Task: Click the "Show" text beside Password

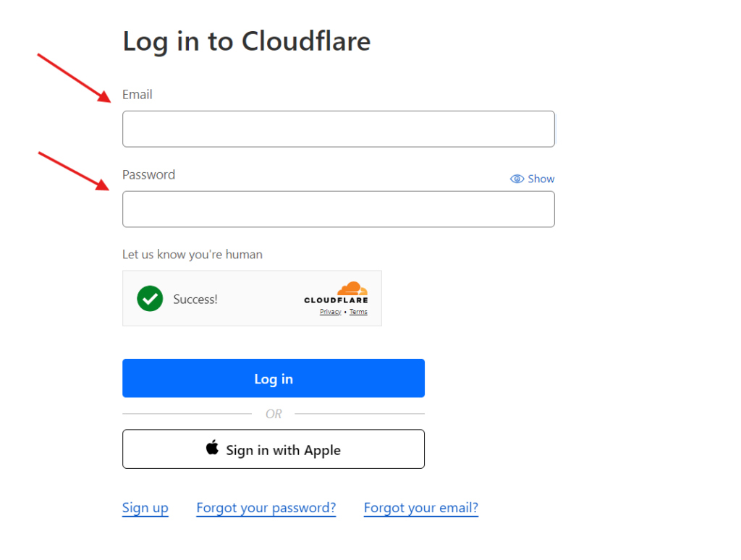Action: coord(541,179)
